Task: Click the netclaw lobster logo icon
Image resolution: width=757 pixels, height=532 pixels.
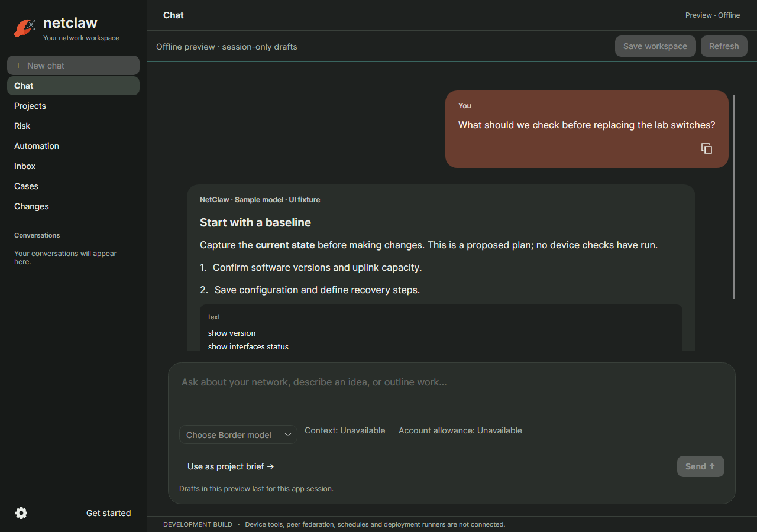Action: coord(25,28)
